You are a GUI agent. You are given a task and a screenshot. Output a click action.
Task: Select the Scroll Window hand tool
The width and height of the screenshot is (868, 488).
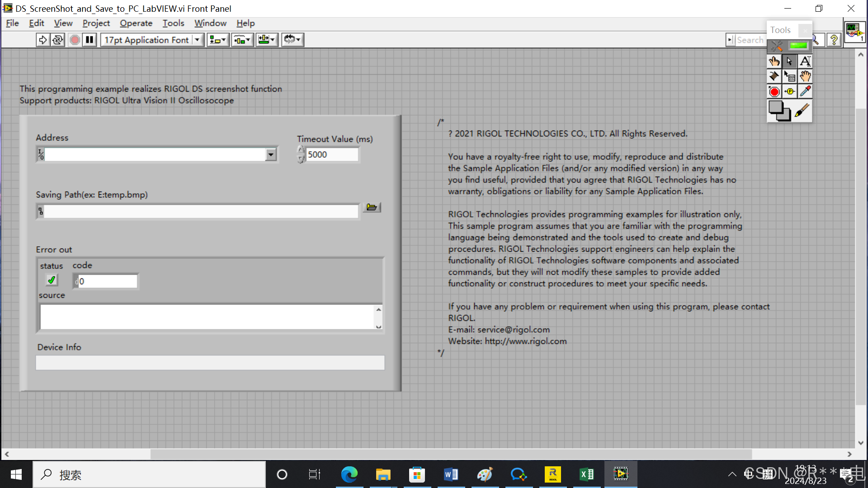(805, 76)
